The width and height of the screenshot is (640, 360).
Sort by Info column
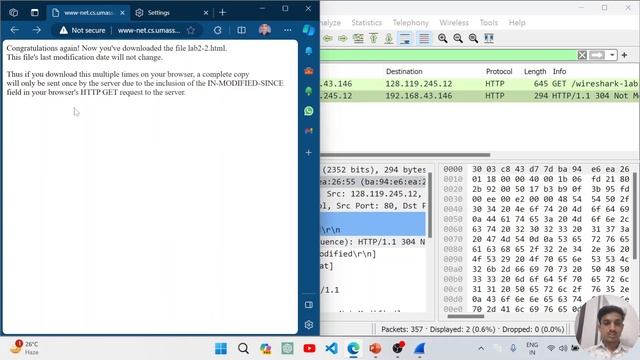pos(559,71)
